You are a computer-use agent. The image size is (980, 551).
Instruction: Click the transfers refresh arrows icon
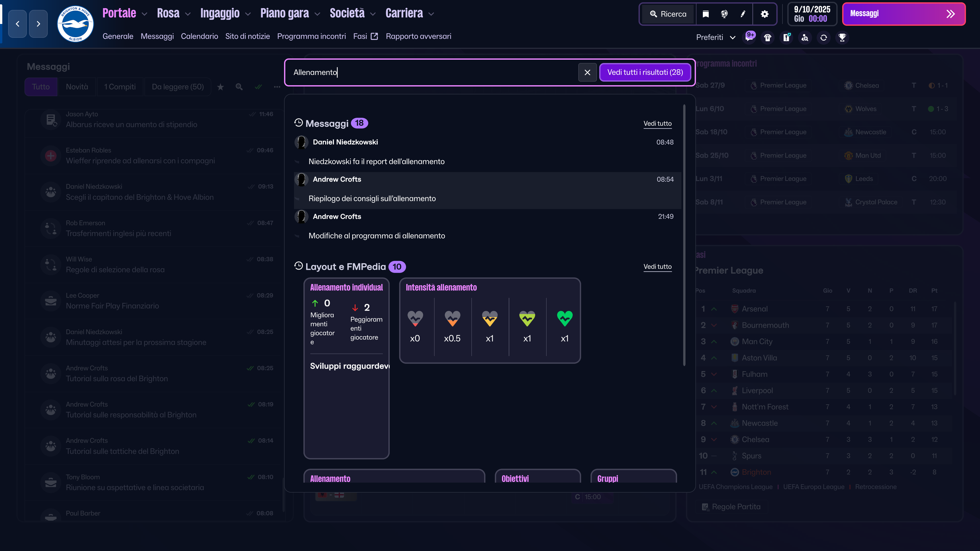pos(823,37)
